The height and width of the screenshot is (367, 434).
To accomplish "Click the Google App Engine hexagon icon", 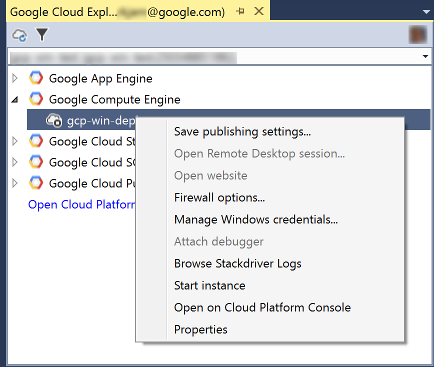I will (36, 78).
